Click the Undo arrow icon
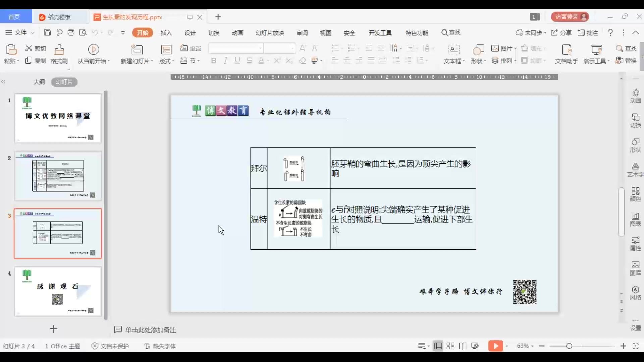644x362 pixels. tap(95, 33)
